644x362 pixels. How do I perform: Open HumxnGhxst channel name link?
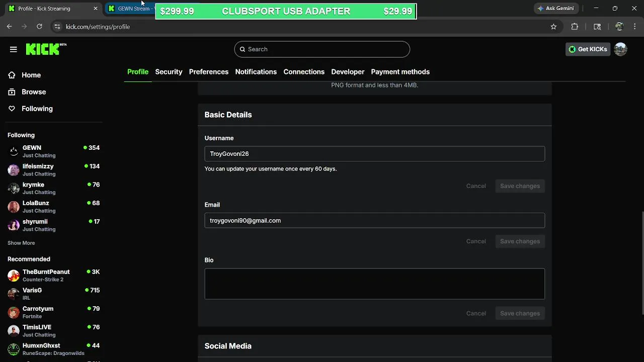41,345
